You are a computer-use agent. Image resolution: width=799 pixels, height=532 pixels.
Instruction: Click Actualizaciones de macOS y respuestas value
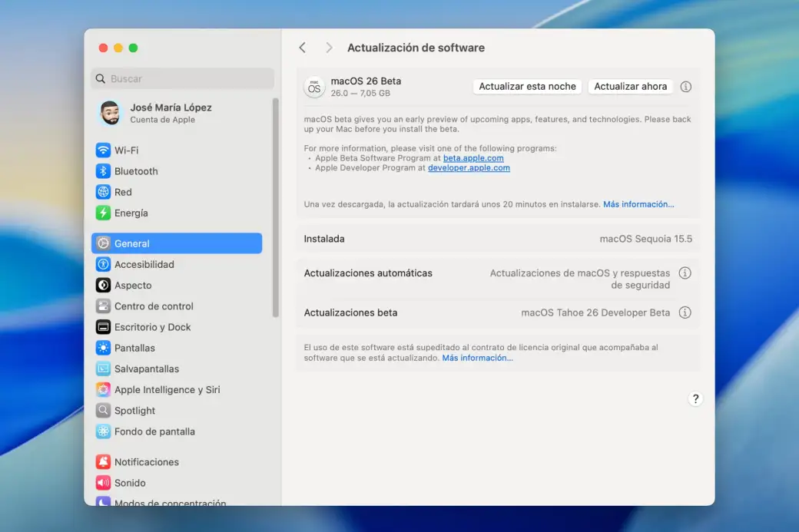click(580, 279)
